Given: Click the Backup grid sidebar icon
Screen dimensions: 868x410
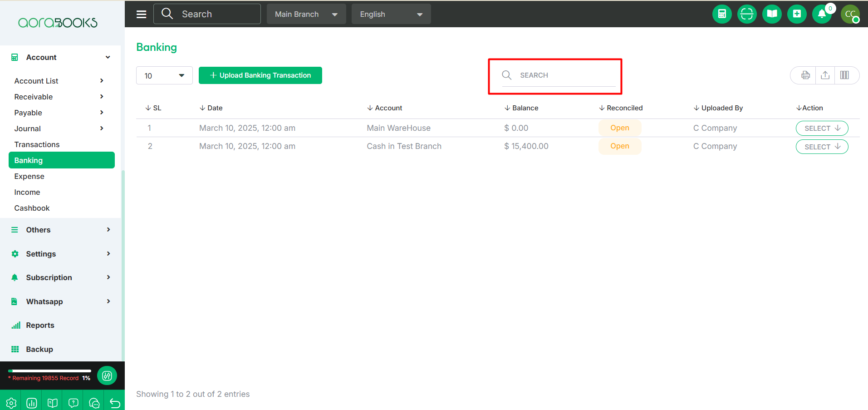Looking at the screenshot, I should click(x=15, y=349).
